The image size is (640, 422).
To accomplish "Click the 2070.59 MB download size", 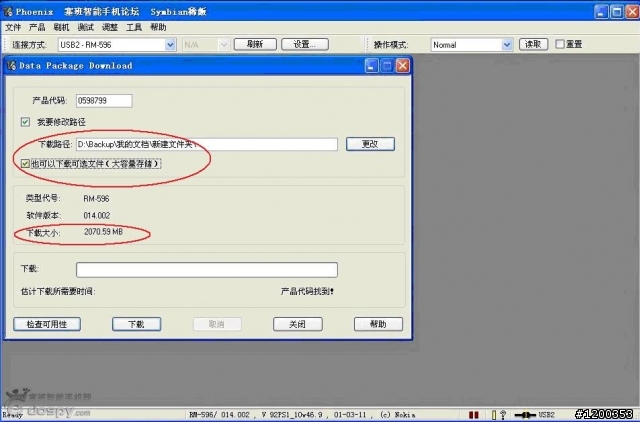I will pos(103,232).
